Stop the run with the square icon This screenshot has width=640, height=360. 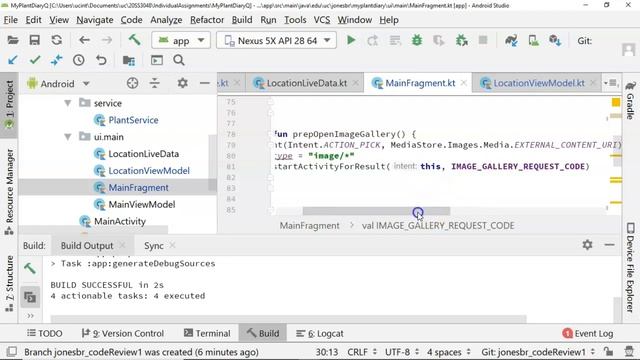(483, 40)
